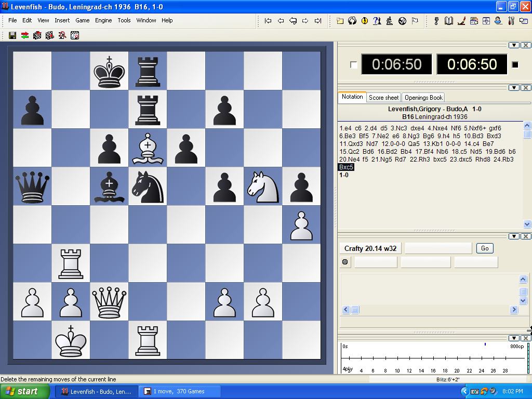Click the flag icon on the toolbar
The width and height of the screenshot is (532, 399).
pos(414,21)
